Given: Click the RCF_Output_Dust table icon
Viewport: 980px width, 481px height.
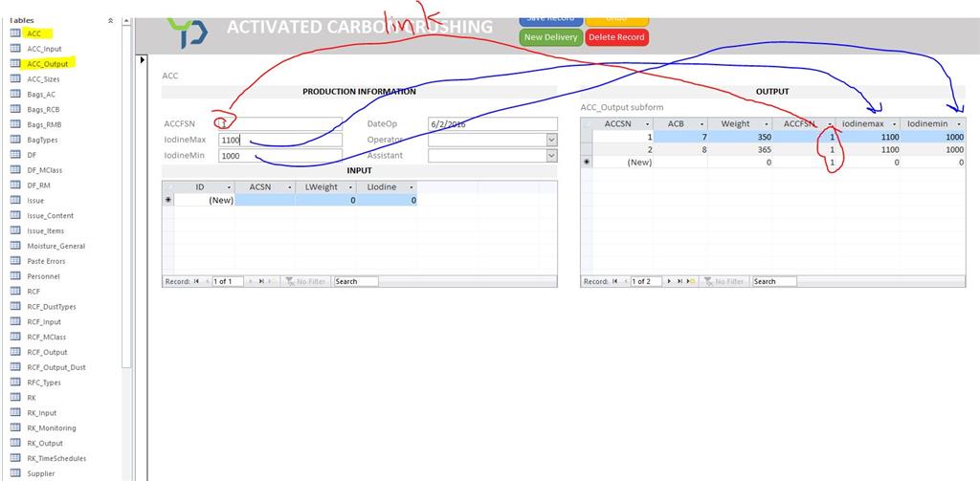Looking at the screenshot, I should coord(15,367).
